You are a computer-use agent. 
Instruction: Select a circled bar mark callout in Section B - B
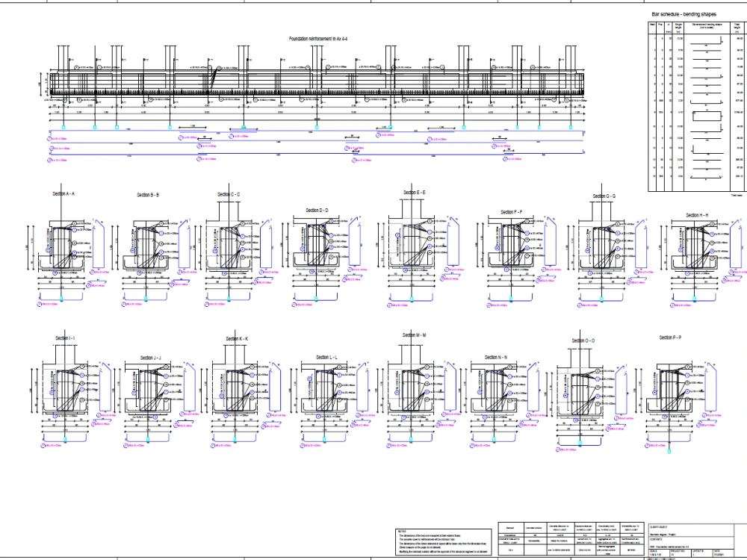[x=161, y=231]
